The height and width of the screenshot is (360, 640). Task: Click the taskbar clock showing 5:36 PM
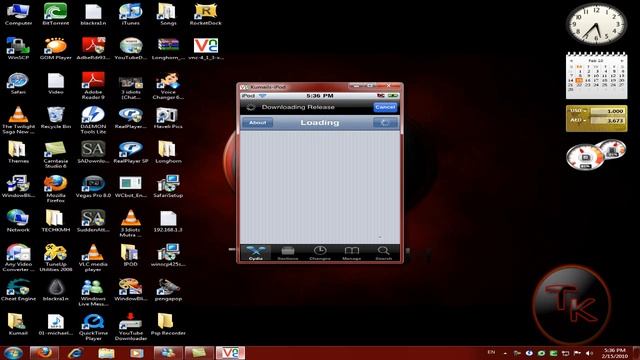pos(614,353)
